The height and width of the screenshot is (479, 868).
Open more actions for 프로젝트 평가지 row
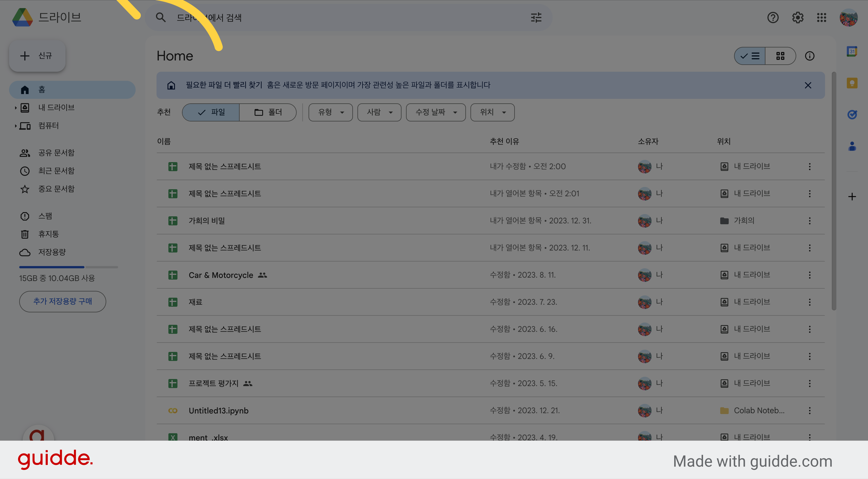[810, 383]
